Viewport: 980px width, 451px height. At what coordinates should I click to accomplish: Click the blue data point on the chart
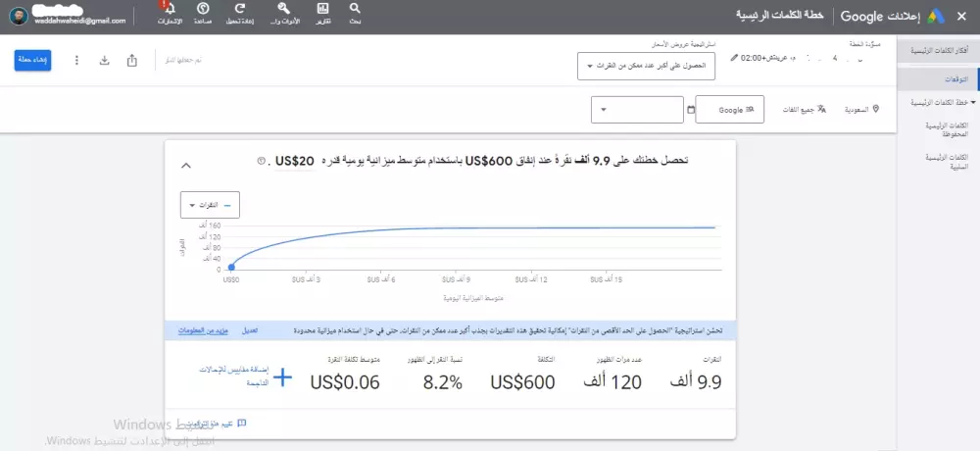[231, 267]
